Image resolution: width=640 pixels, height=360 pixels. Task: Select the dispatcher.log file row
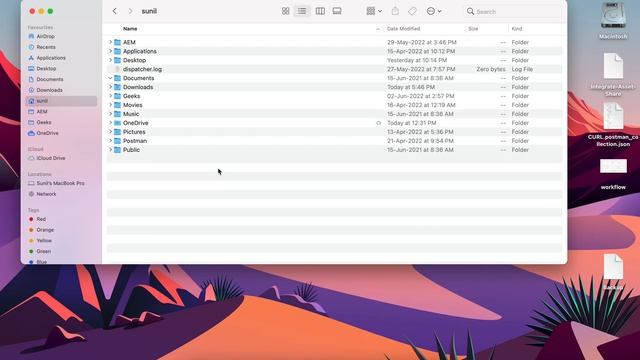tap(335, 69)
